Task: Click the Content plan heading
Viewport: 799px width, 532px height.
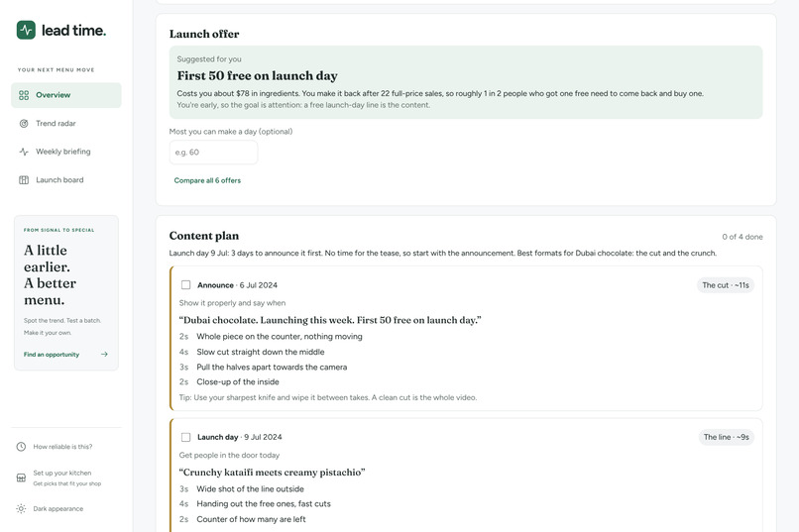Action: pos(204,236)
